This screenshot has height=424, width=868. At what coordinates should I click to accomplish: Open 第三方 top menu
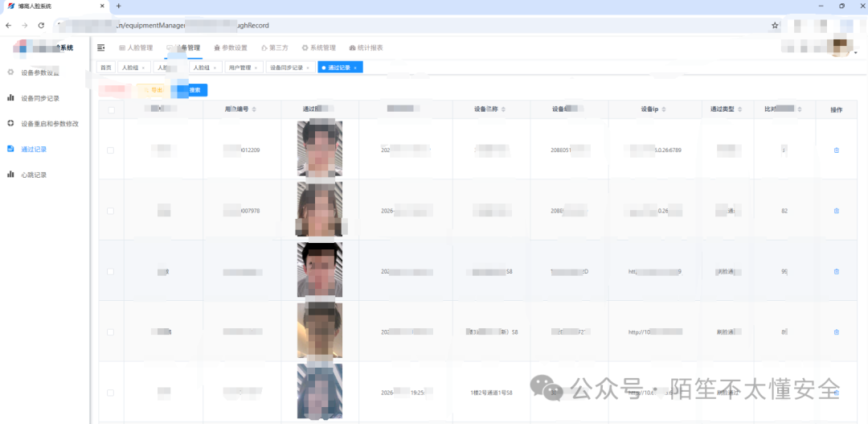[275, 48]
